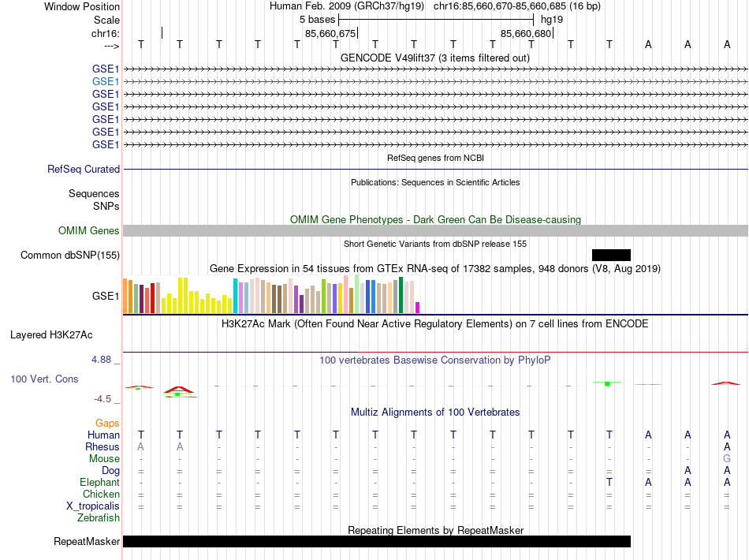
Task: Click the RepeatMasker track label
Action: point(87,541)
